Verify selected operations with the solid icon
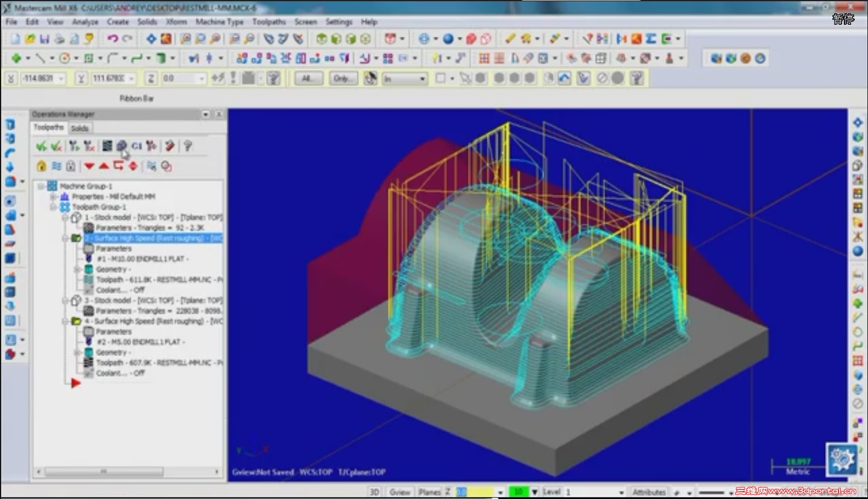 (122, 145)
